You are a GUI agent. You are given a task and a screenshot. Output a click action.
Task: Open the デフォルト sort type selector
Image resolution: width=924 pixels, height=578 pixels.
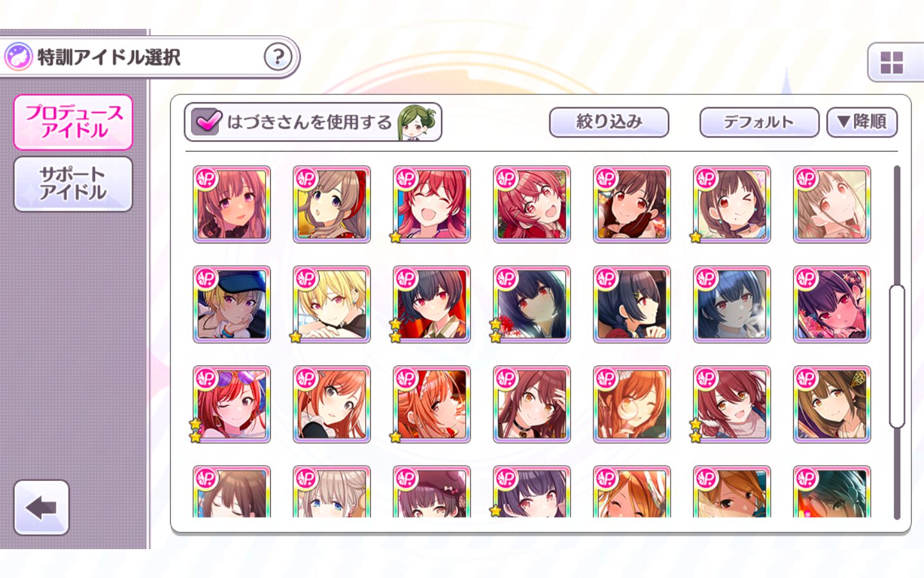(x=759, y=122)
